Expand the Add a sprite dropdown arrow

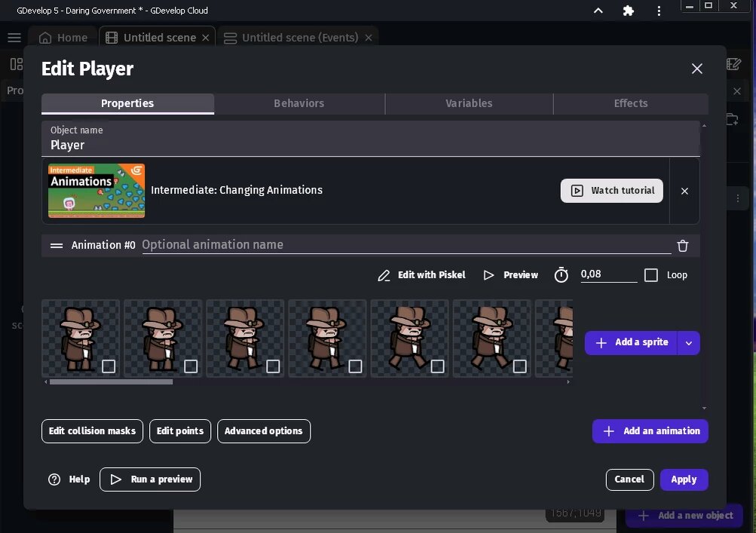pyautogui.click(x=688, y=343)
